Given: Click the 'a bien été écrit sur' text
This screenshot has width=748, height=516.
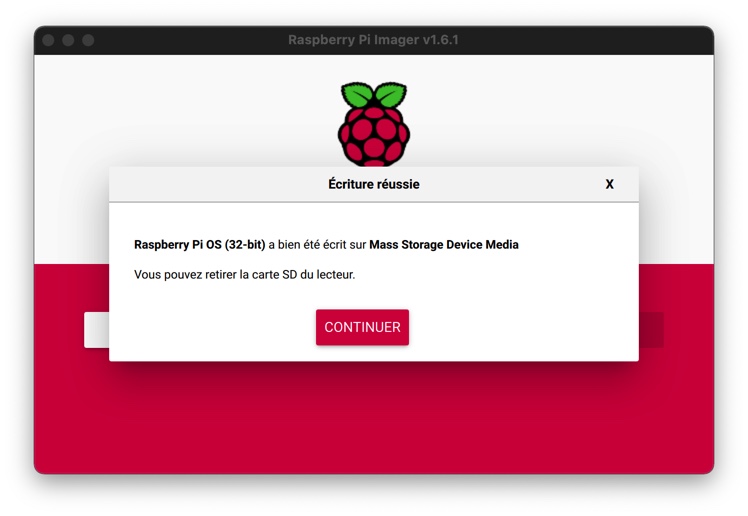Looking at the screenshot, I should click(317, 244).
